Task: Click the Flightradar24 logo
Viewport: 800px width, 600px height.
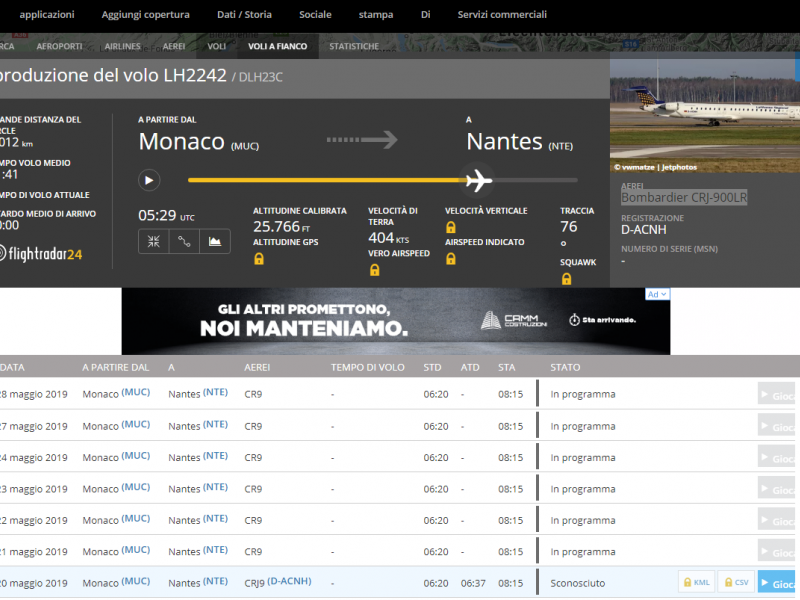Action: click(x=41, y=254)
